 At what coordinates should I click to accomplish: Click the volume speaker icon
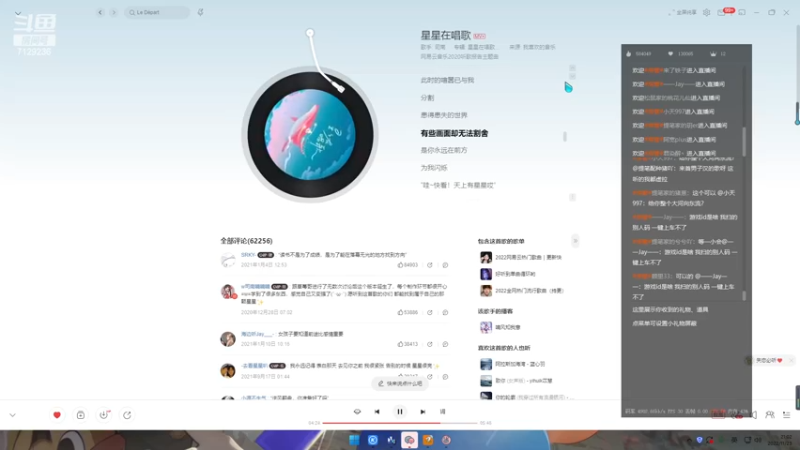coord(754,415)
